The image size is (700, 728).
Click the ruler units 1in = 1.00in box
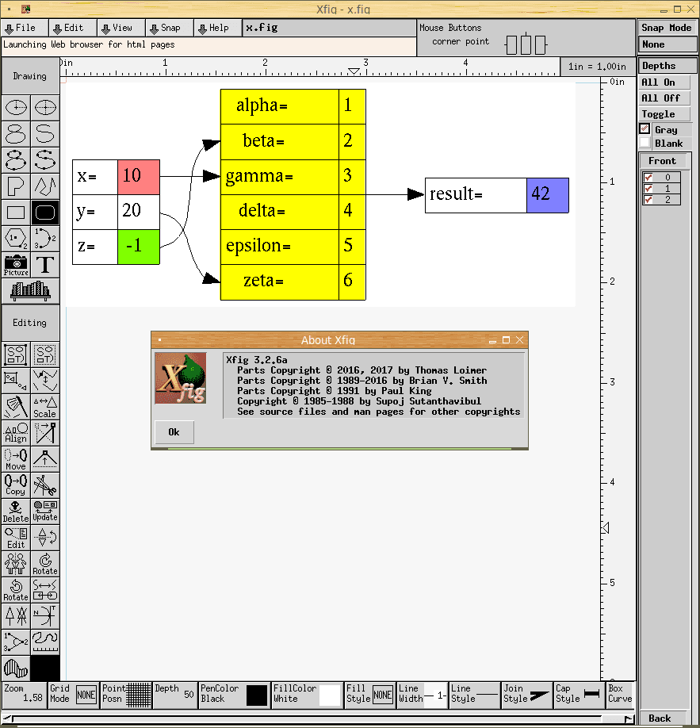598,67
